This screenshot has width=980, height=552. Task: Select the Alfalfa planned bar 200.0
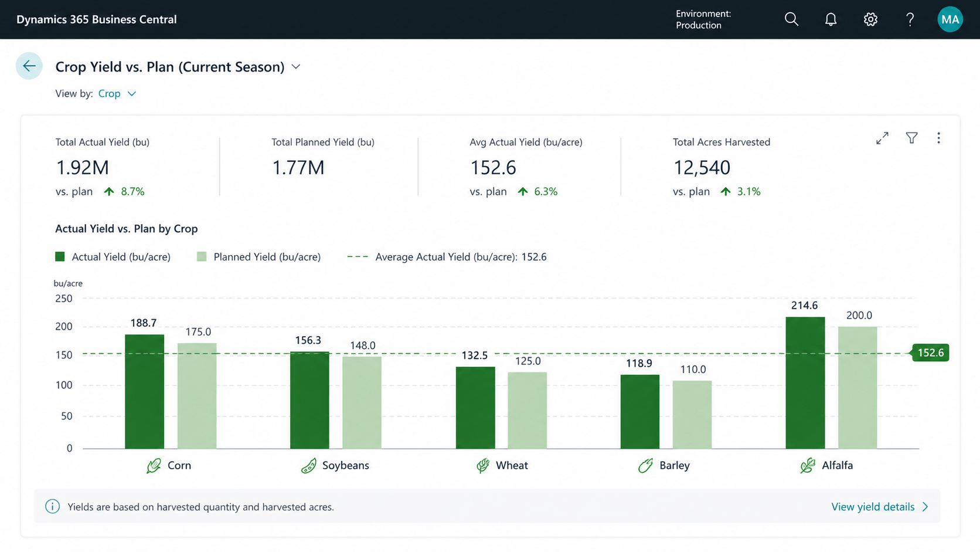857,388
